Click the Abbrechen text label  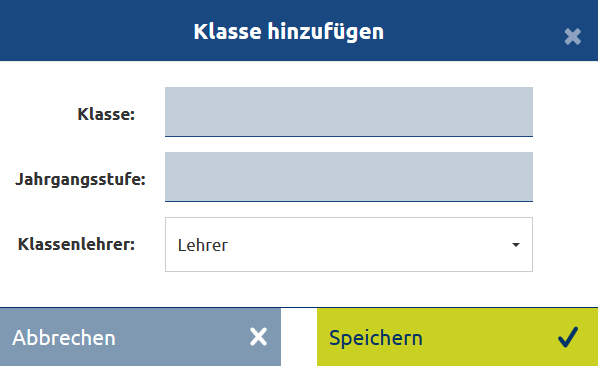pos(64,338)
